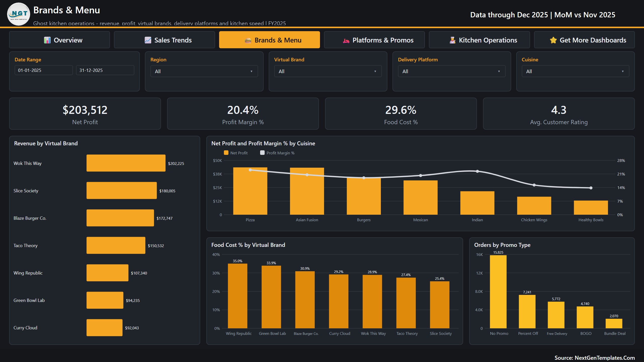Viewport: 644px width, 362px height.
Task: Click the start date field 01-01-2025
Action: coord(44,70)
